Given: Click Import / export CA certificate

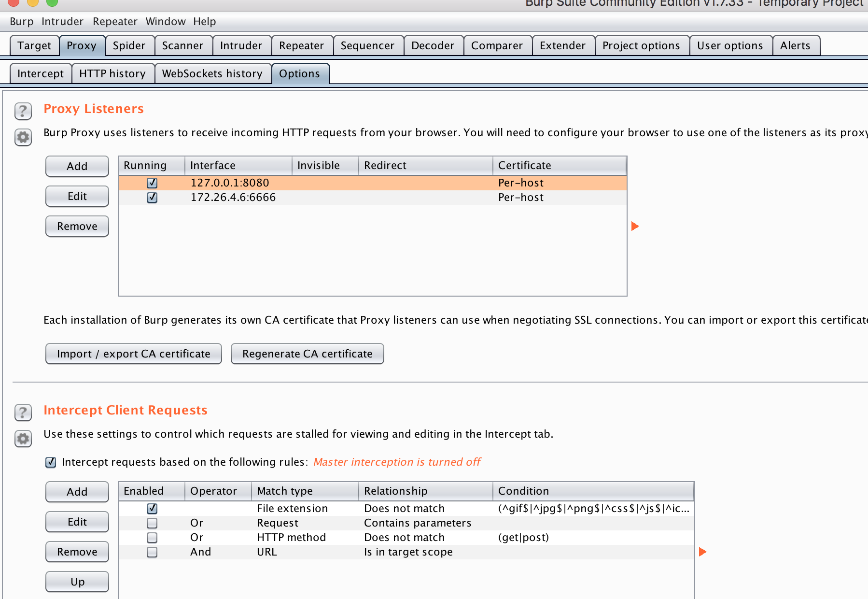Looking at the screenshot, I should pyautogui.click(x=134, y=354).
